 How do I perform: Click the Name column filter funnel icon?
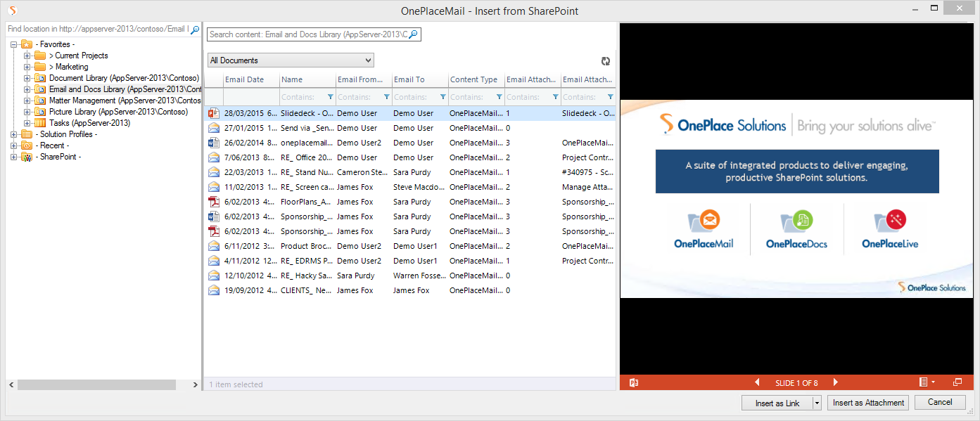(x=330, y=97)
